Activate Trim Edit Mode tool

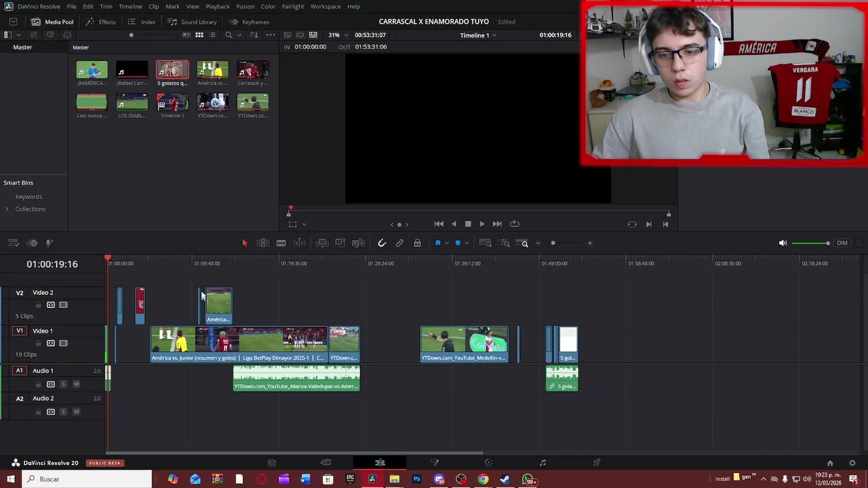[263, 243]
